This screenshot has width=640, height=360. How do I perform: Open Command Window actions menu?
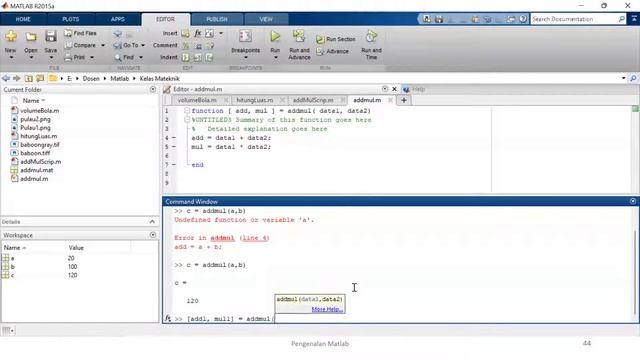[633, 201]
